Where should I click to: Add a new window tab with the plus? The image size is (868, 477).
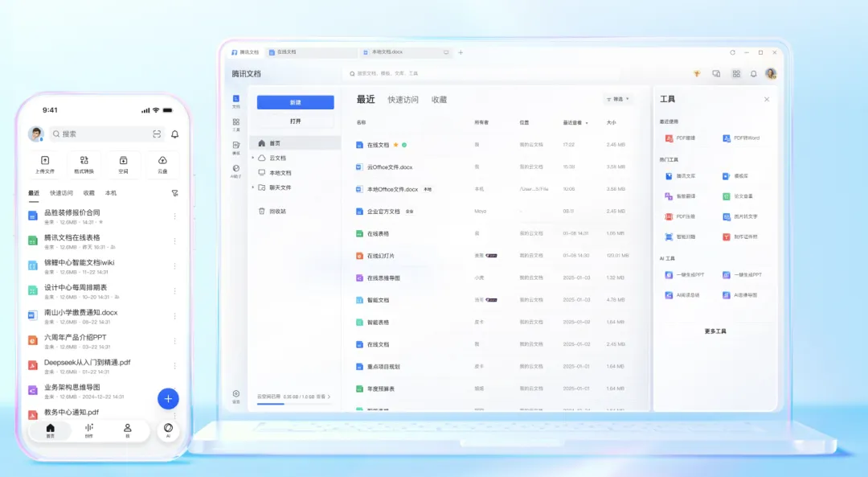pyautogui.click(x=461, y=52)
